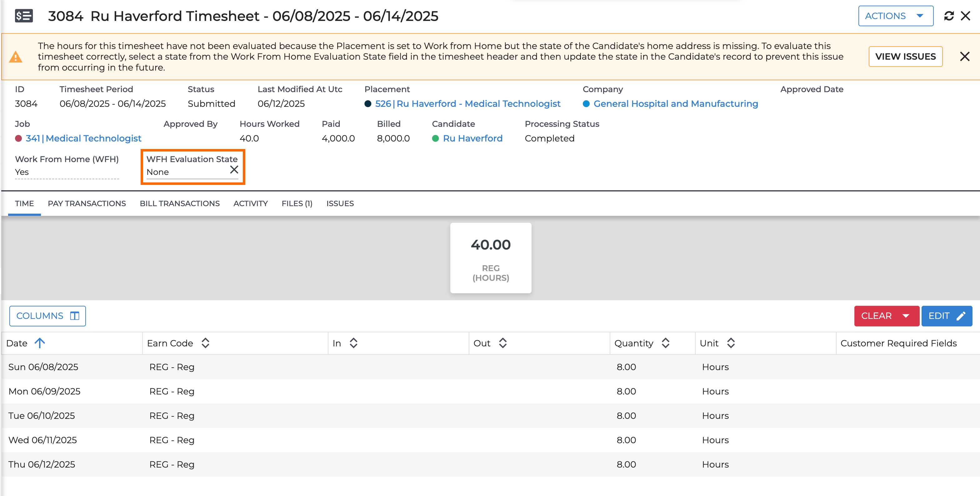Close the timesheet panel with the top X

[966, 16]
